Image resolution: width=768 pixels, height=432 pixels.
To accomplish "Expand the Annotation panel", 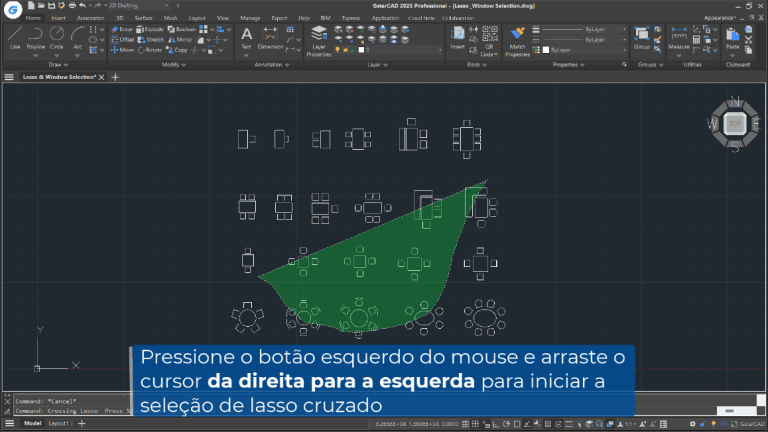I will pyautogui.click(x=272, y=65).
